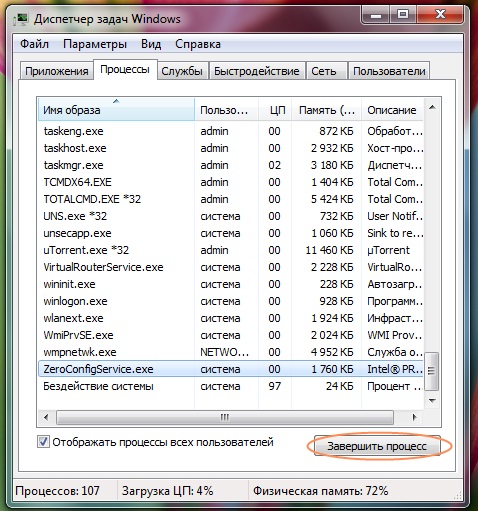This screenshot has width=478, height=511.
Task: Switch to the 'Быстродействие' tab
Action: [x=256, y=71]
